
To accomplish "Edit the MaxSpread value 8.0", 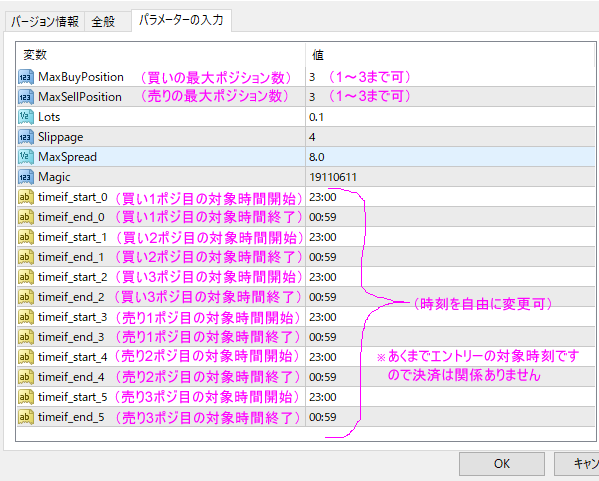I will pos(450,157).
